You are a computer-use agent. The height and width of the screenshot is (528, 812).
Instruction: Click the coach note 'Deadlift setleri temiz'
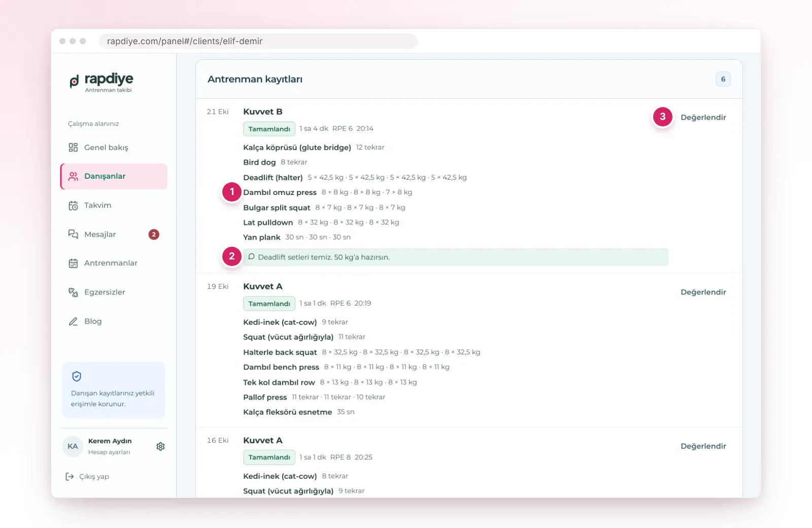[x=456, y=257]
